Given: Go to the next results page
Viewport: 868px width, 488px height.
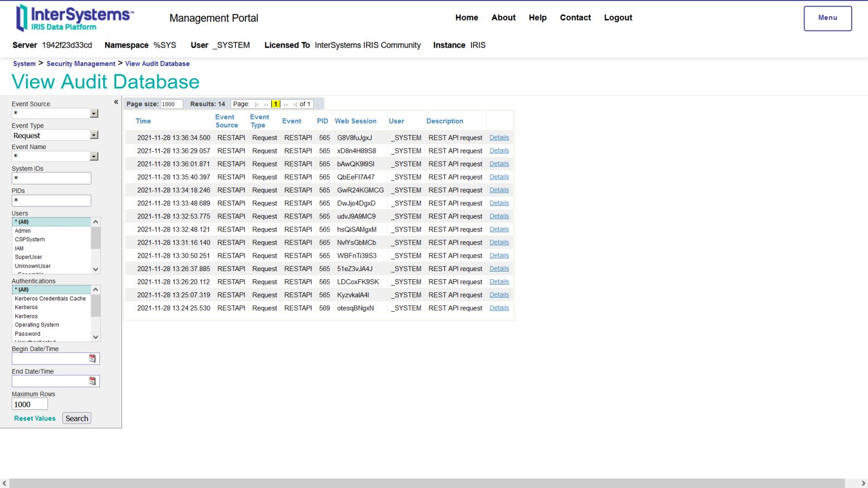Looking at the screenshot, I should [286, 105].
